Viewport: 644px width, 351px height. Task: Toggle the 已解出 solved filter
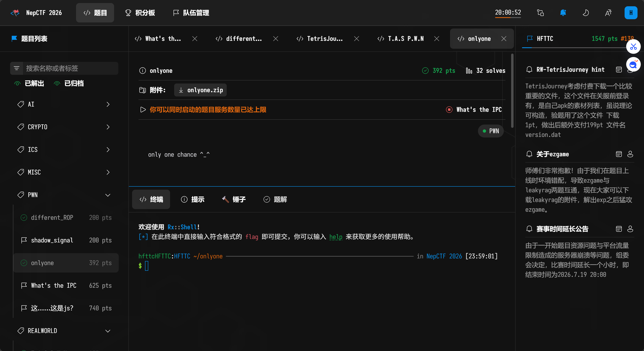coord(29,84)
